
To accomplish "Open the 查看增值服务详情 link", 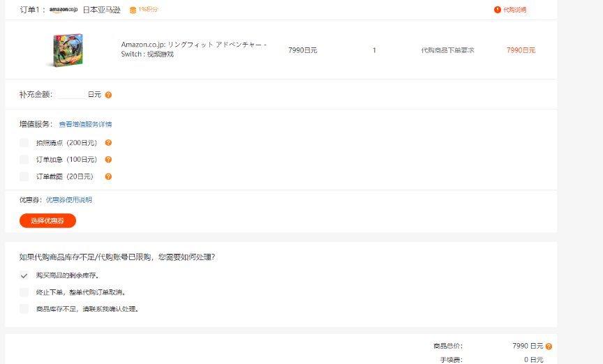I will 85,124.
